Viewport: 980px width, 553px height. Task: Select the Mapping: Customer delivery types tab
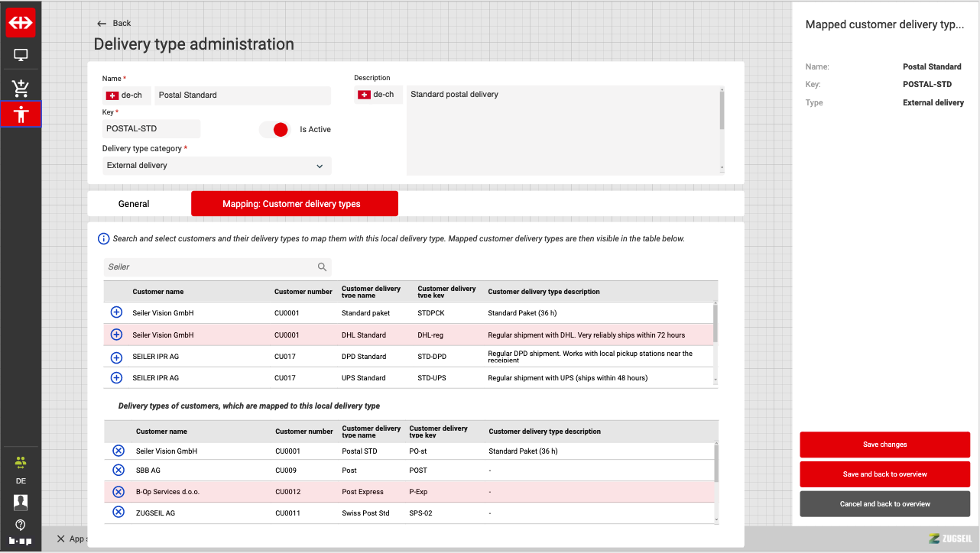(294, 204)
